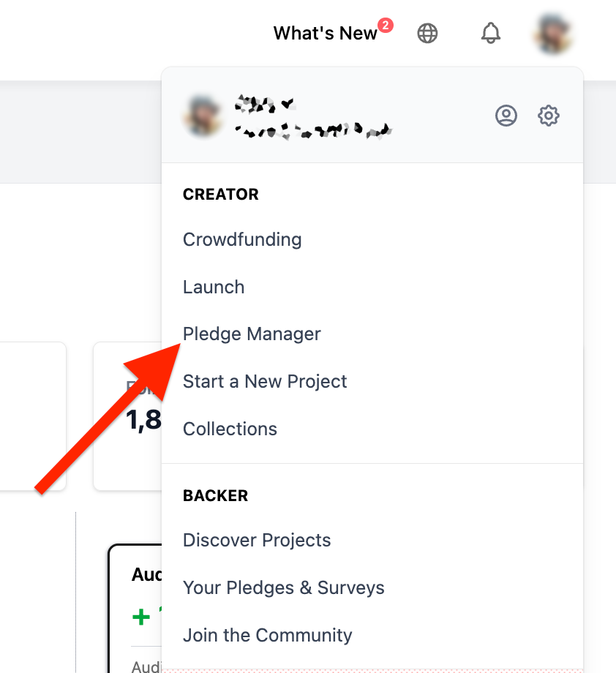Click the green plus icon
616x673 pixels.
pyautogui.click(x=141, y=617)
